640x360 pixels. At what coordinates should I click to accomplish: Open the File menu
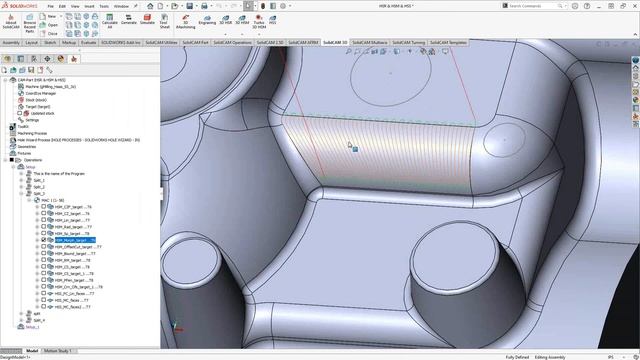coord(50,6)
